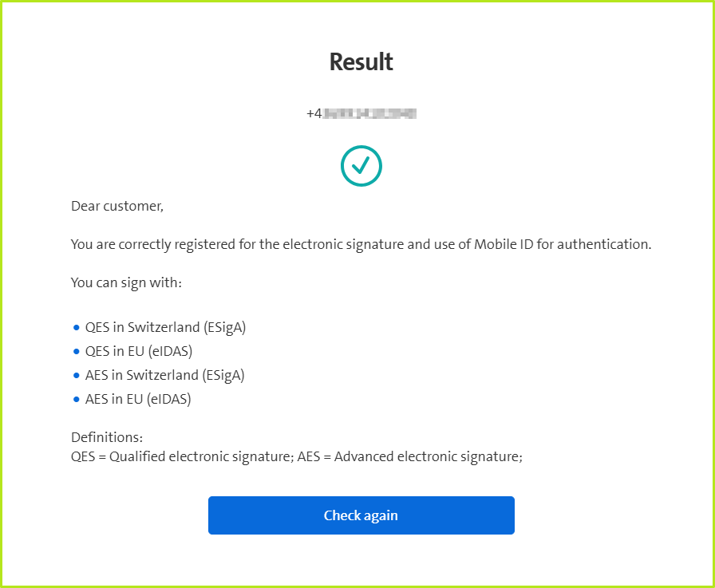Select the AES in Switzerland (ESigA) item
Image resolution: width=715 pixels, height=588 pixels.
[164, 375]
